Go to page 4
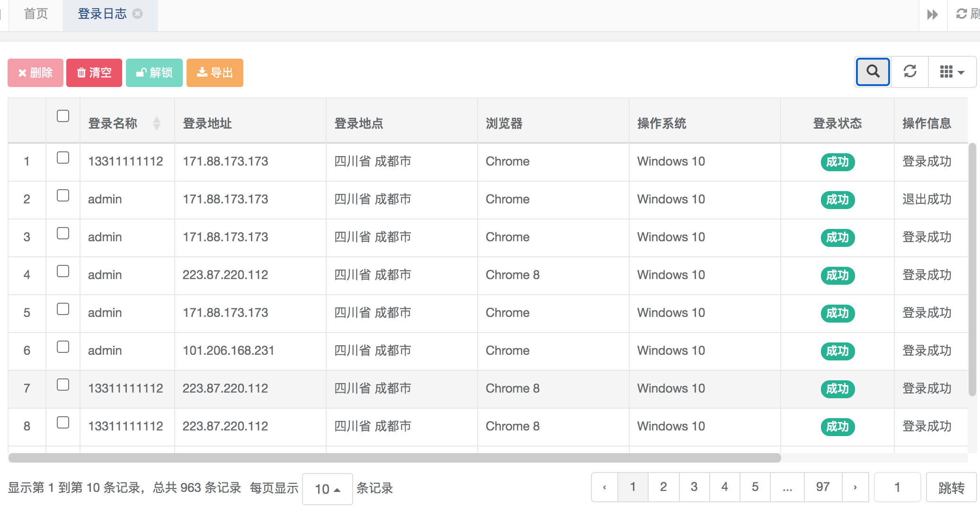This screenshot has height=508, width=980. click(x=724, y=487)
